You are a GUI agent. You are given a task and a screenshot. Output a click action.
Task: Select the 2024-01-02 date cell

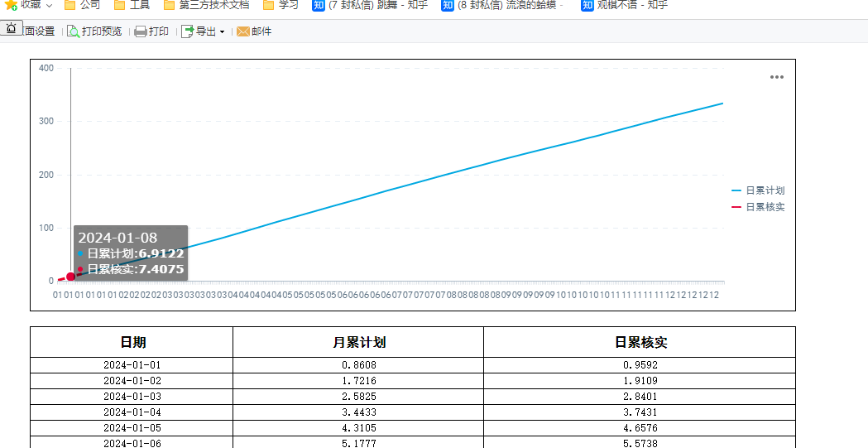pos(132,381)
